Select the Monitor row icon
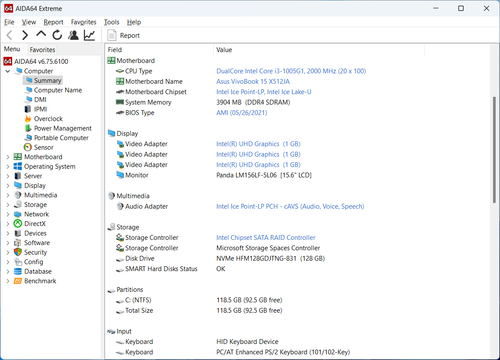 (120, 175)
